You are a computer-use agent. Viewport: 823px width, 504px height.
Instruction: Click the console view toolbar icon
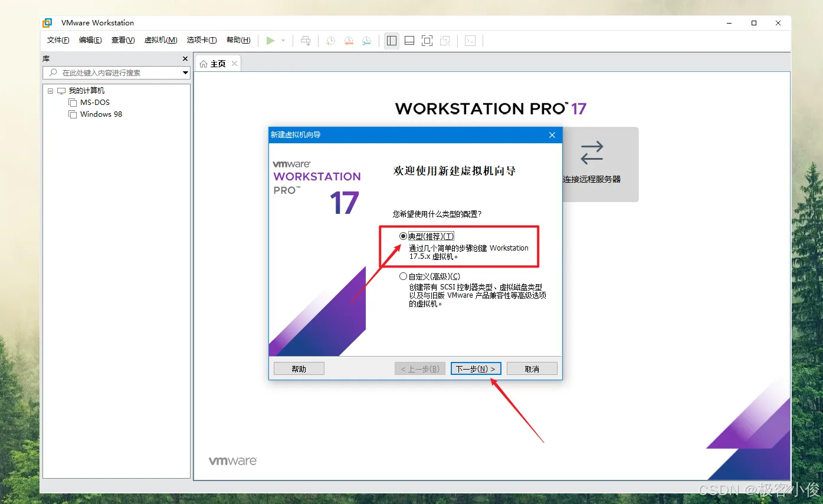(x=470, y=41)
